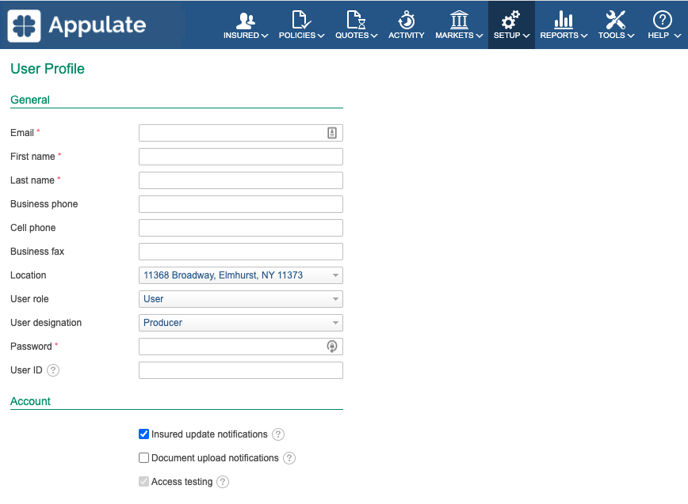Click the Quotes hourglass document icon
Image resolution: width=688 pixels, height=504 pixels.
click(x=356, y=20)
